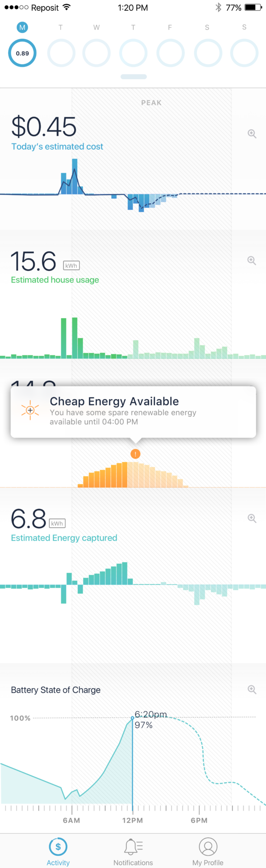The width and height of the screenshot is (266, 868).
Task: Select the Friday day circle
Action: pyautogui.click(x=170, y=53)
